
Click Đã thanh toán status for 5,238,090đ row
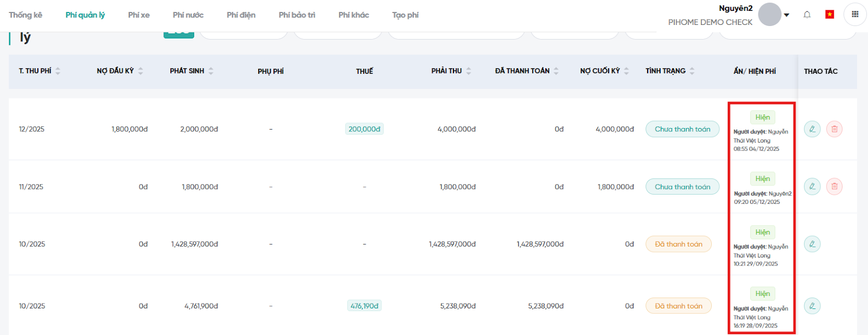click(678, 306)
